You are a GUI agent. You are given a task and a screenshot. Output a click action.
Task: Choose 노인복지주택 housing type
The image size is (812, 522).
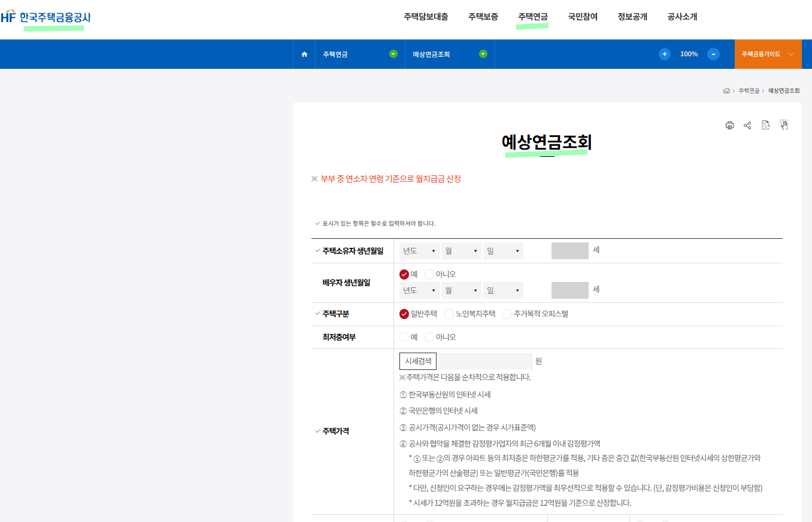(449, 314)
